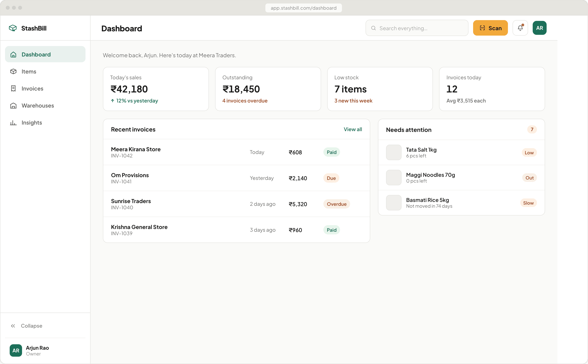Open the notifications bell

click(x=520, y=28)
